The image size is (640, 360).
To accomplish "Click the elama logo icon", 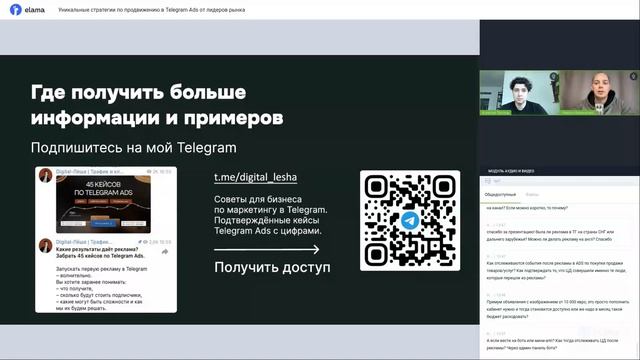I will pyautogui.click(x=15, y=9).
